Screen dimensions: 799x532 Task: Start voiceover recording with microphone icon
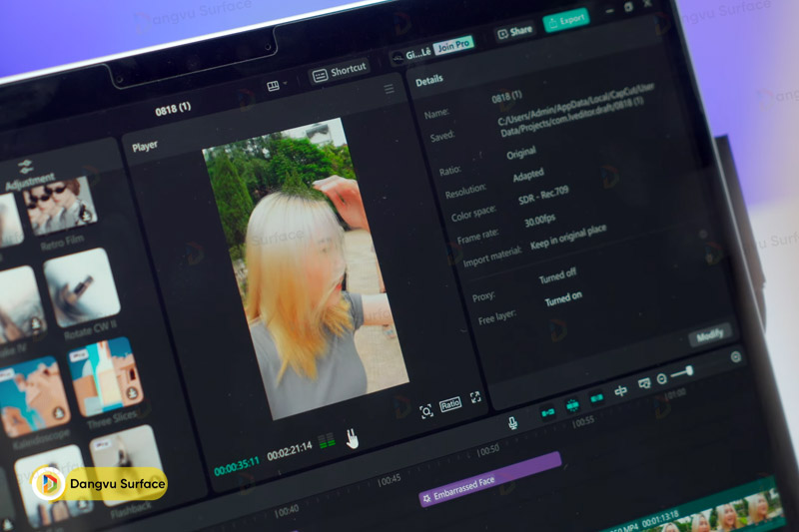(x=512, y=422)
